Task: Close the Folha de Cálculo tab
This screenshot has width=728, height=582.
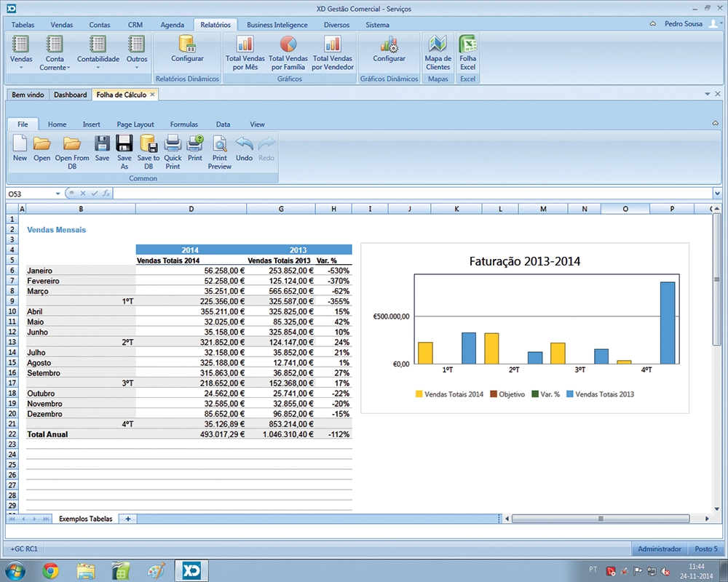Action: [152, 95]
